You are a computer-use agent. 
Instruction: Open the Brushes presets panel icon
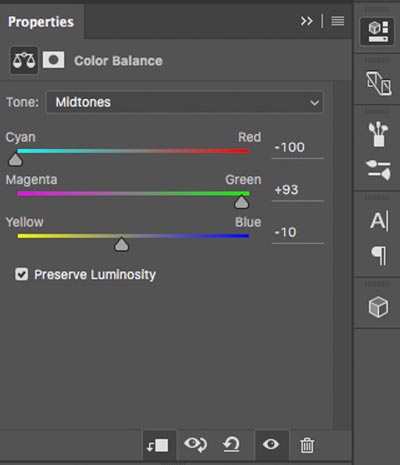point(378,134)
